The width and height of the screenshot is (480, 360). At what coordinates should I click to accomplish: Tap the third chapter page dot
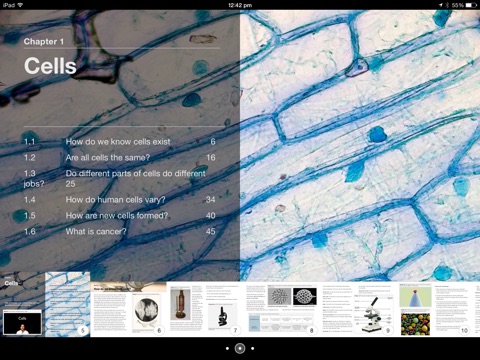coord(253,349)
